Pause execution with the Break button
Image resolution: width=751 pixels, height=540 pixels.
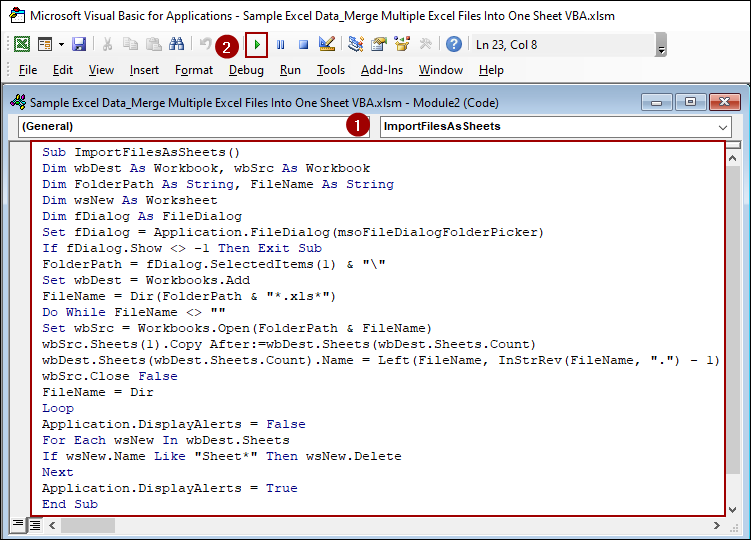coord(281,44)
